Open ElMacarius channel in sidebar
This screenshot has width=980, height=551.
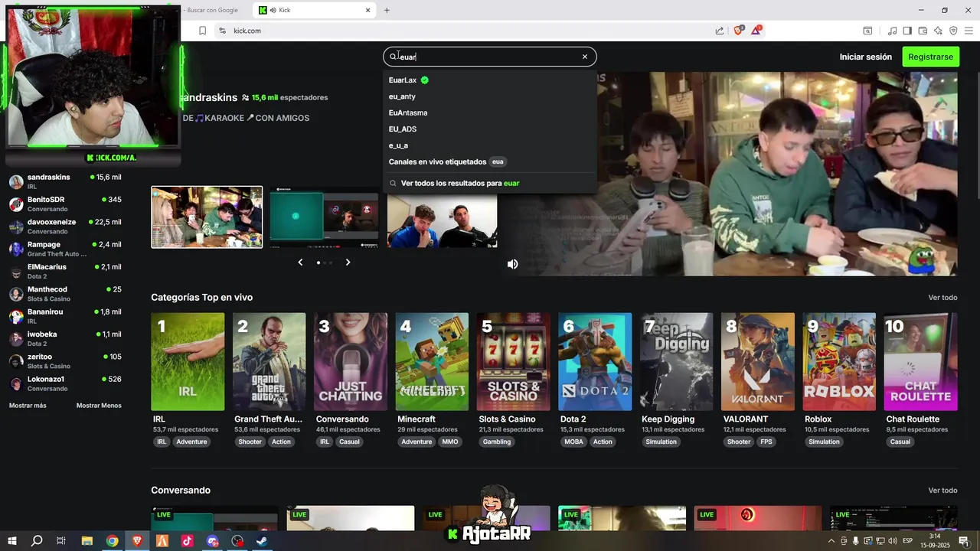pyautogui.click(x=65, y=271)
